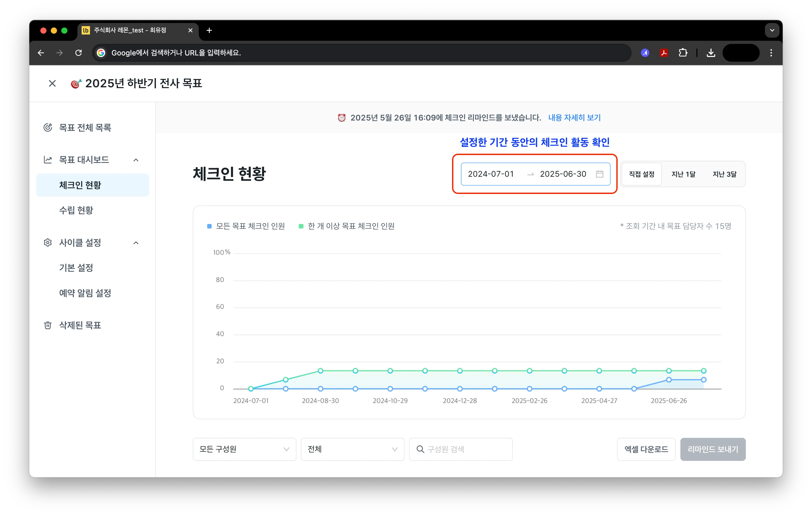Open the browser extensions puzzle icon

[683, 53]
